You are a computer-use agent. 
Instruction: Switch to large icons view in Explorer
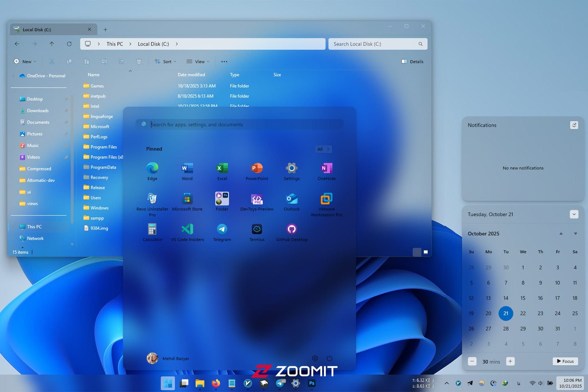(x=426, y=252)
